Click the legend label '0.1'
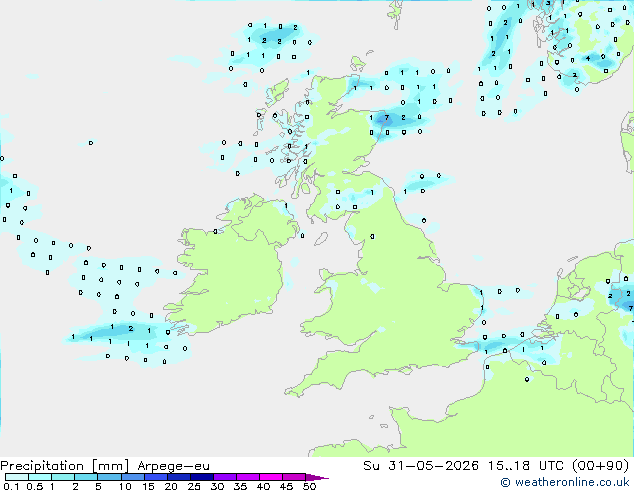The height and width of the screenshot is (490, 634). (11, 486)
